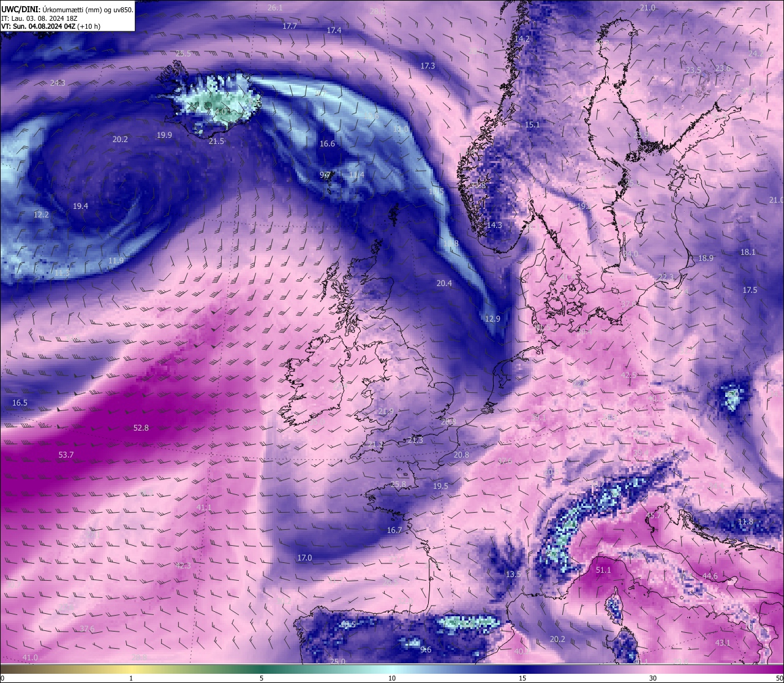
Task: Click the 17.5 value at the right edge
Action: [x=750, y=290]
